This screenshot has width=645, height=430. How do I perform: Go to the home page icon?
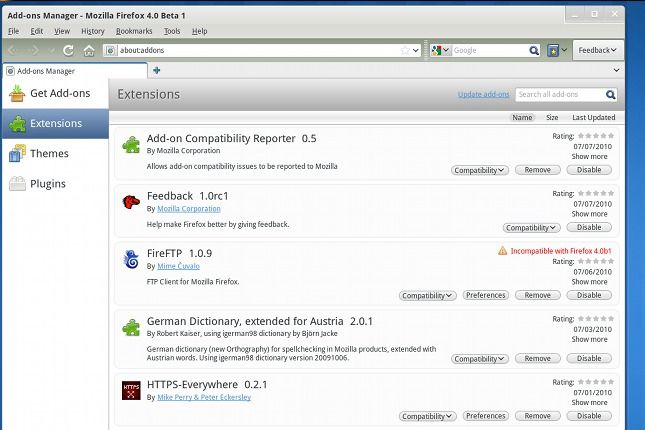click(x=89, y=51)
